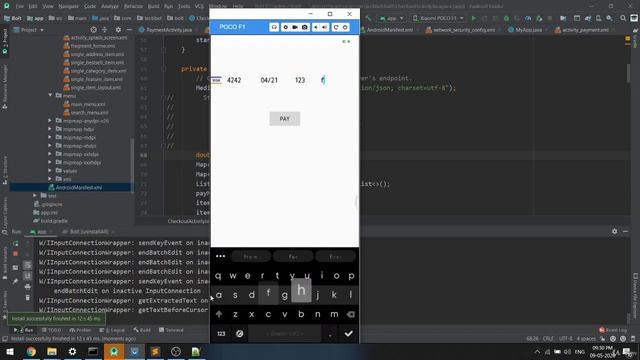Click the print icon in Run console sidebar
This screenshot has height=360, width=640.
click(27, 287)
